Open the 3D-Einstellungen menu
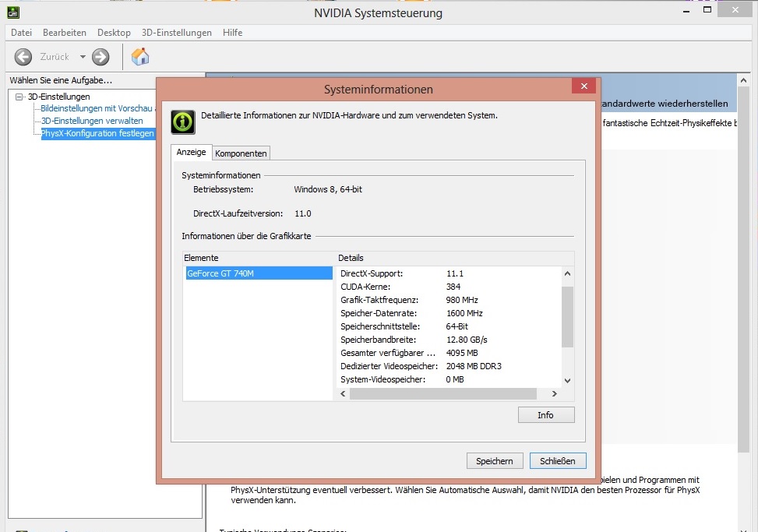Screen dimensions: 758x532 (x=177, y=33)
